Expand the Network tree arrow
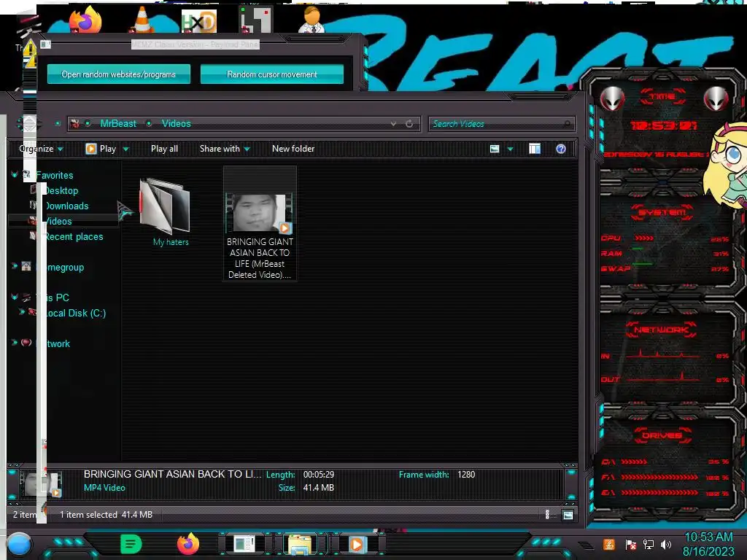Screen dimensions: 747x560 point(15,343)
